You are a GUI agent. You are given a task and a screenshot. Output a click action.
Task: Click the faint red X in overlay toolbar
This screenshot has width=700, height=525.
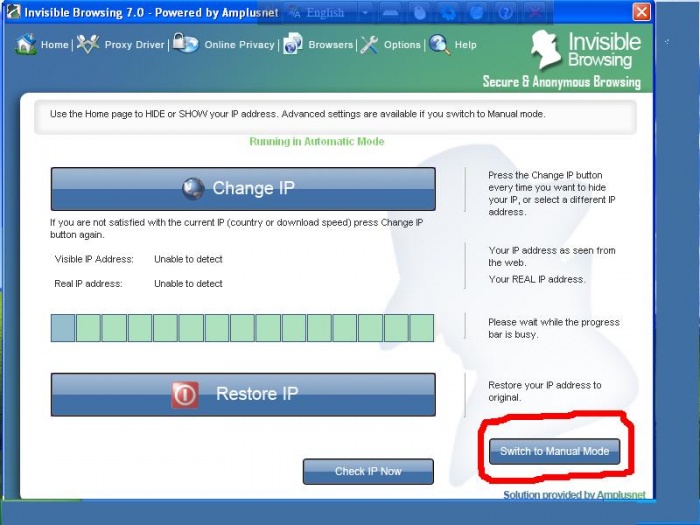[x=534, y=12]
